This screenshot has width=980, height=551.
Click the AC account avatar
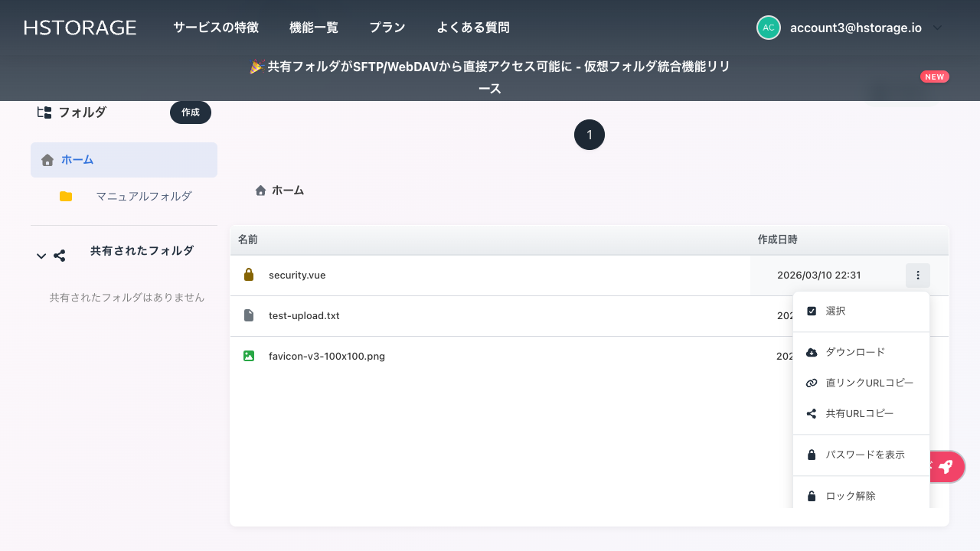(769, 28)
